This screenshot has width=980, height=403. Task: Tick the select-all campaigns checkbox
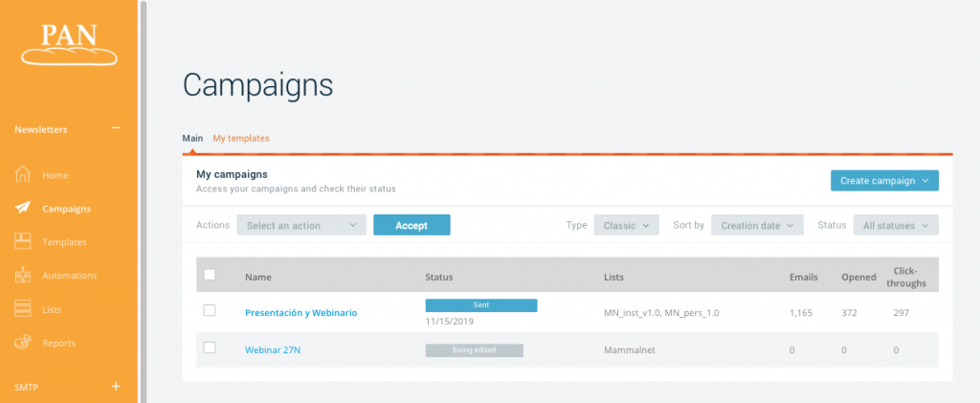[x=210, y=276]
